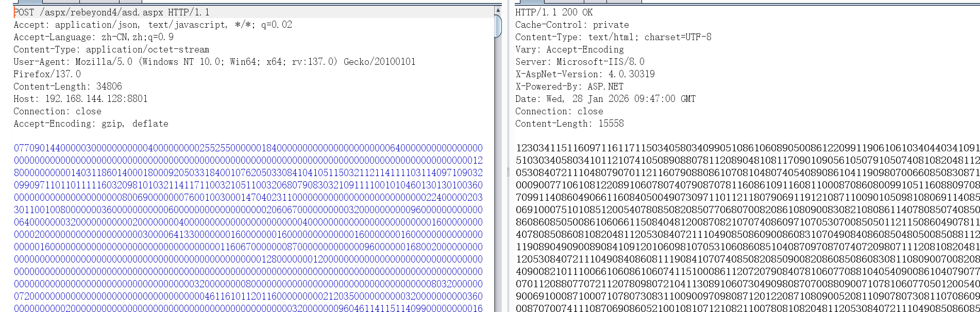Click the request Content-Type application/octet-stream header
The height and width of the screenshot is (312, 980).
[x=111, y=49]
